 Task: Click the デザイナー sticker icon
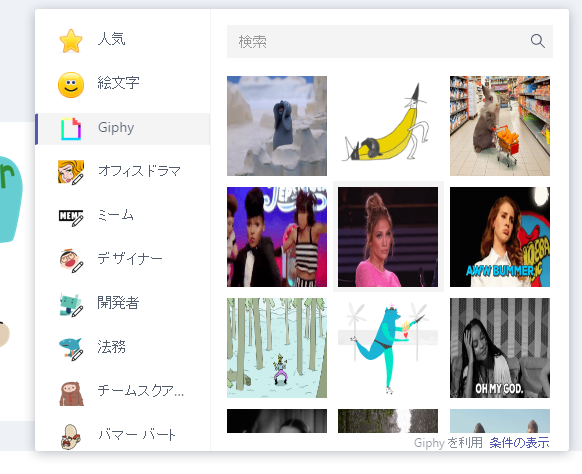pos(71,261)
